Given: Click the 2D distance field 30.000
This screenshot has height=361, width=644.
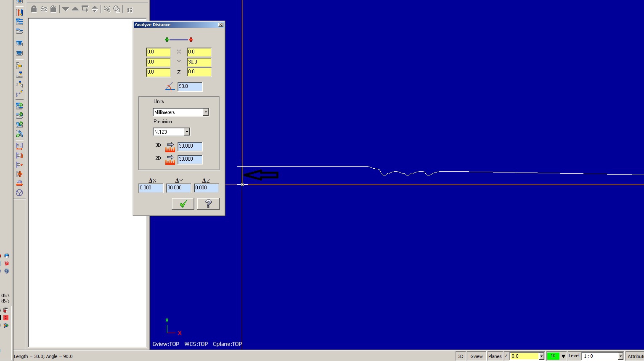Looking at the screenshot, I should point(190,159).
